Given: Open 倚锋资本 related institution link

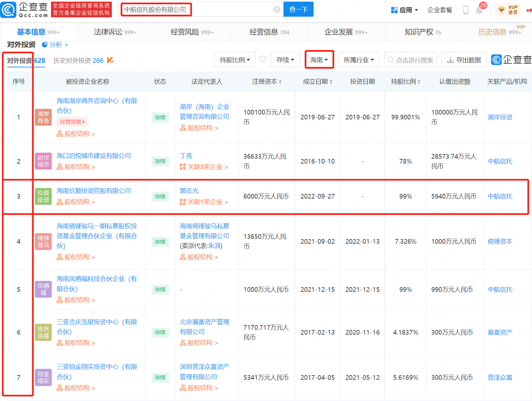Looking at the screenshot, I should (x=500, y=241).
